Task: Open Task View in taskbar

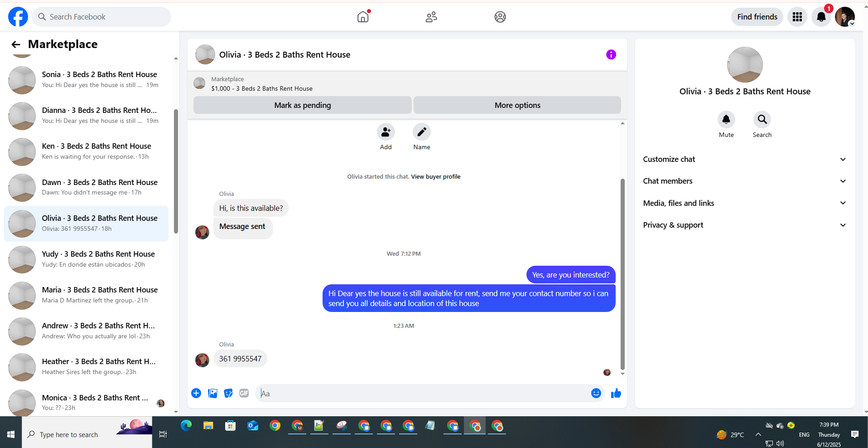Action: 163,434
